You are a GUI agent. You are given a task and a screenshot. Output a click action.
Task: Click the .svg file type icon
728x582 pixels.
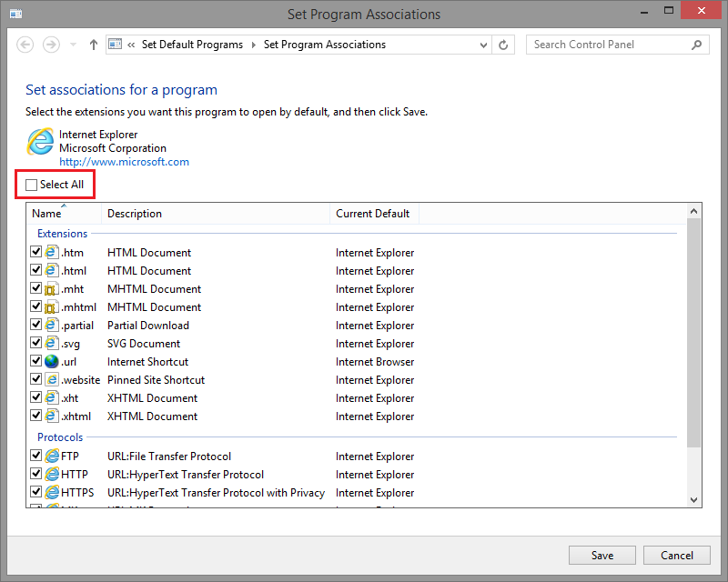tap(52, 343)
